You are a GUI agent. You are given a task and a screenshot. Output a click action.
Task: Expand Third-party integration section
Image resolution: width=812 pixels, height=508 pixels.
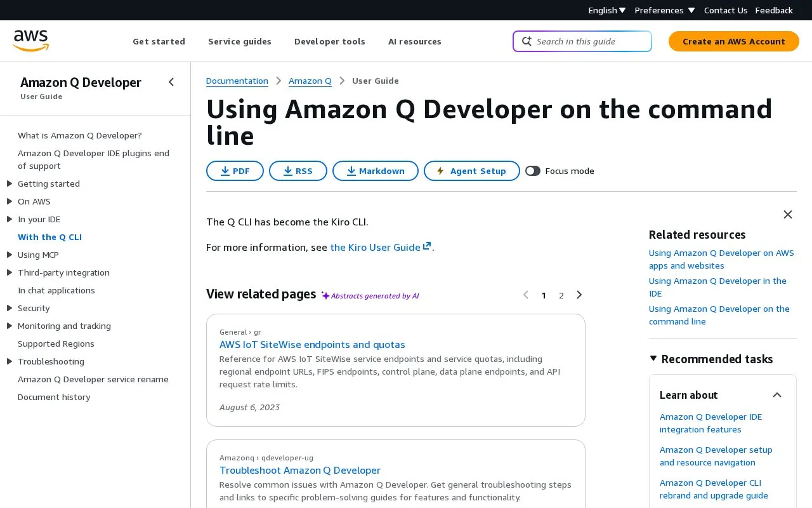(10, 272)
